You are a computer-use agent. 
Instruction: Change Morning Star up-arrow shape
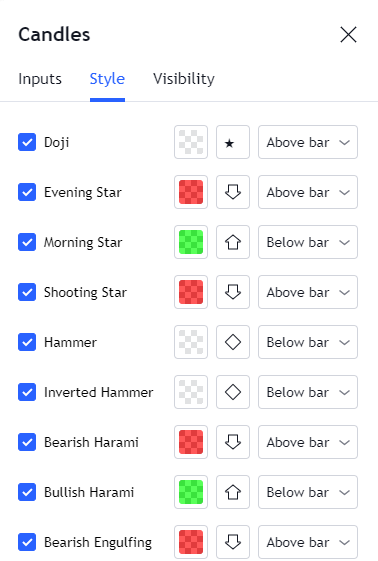[233, 242]
